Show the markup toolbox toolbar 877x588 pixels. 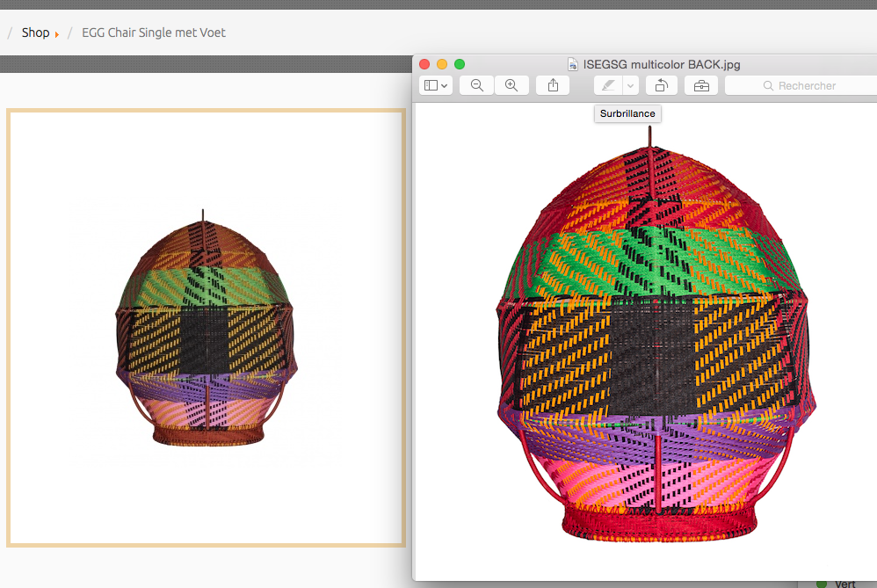tap(700, 85)
